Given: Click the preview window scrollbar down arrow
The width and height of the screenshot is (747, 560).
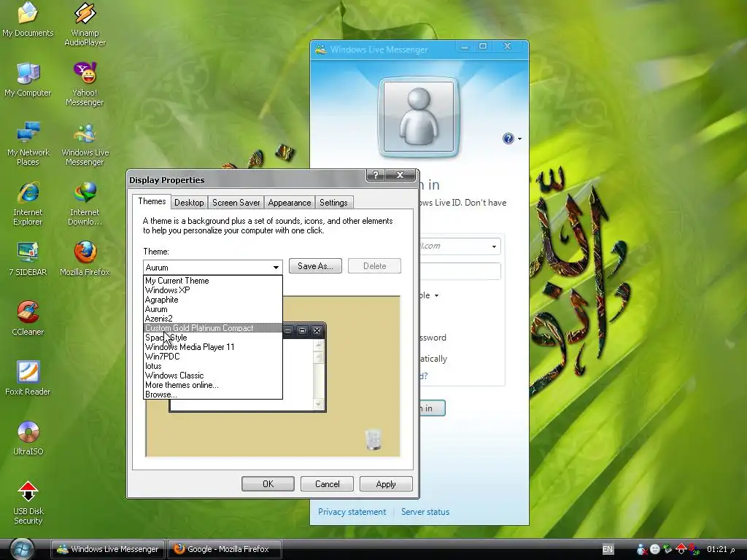Looking at the screenshot, I should pos(318,405).
